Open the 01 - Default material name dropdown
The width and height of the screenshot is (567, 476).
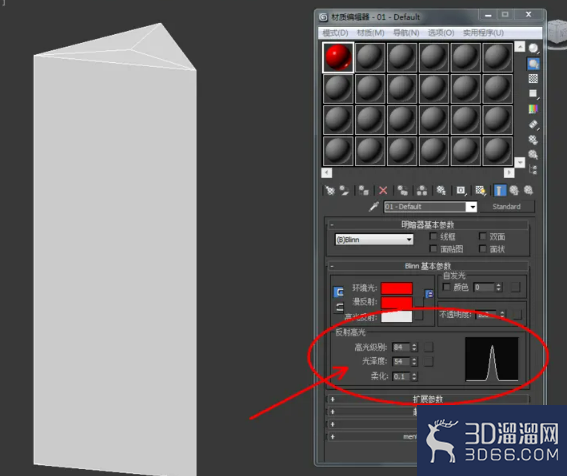click(471, 207)
